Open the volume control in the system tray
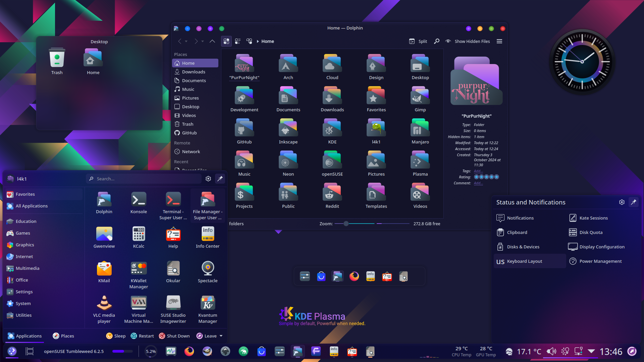 tap(551, 351)
